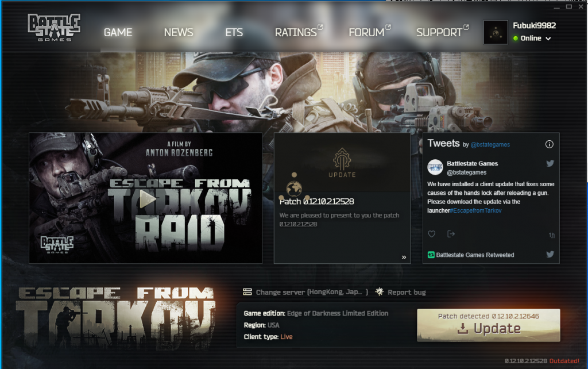Play the Escape from Tarkov Raid video
Screen dimensions: 588x369
(x=148, y=198)
